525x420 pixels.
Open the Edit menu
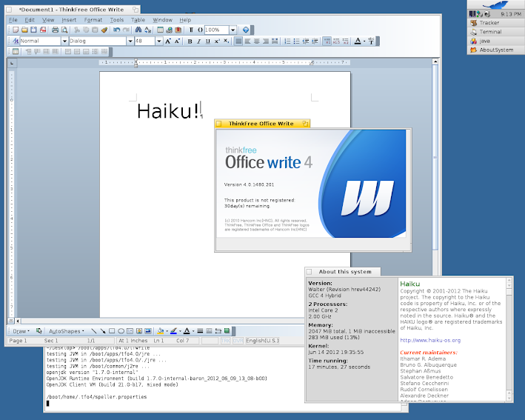click(x=30, y=20)
